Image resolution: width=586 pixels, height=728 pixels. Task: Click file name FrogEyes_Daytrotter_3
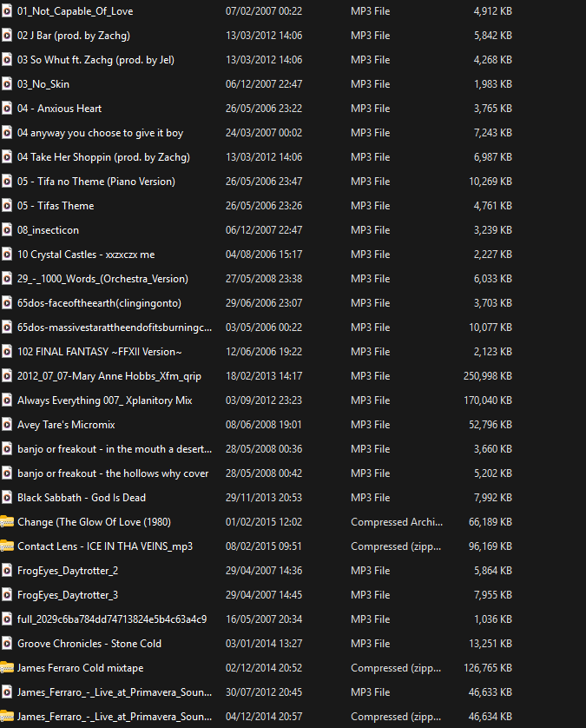68,595
